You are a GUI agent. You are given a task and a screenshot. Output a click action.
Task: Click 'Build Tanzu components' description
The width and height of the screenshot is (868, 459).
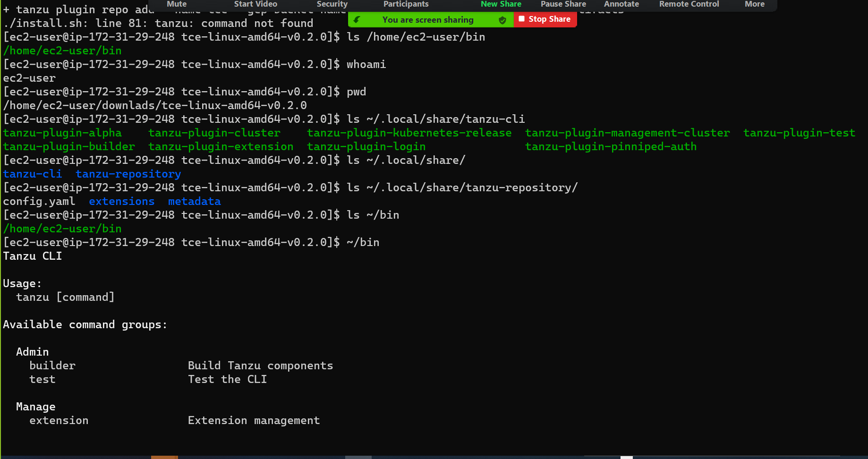(261, 366)
